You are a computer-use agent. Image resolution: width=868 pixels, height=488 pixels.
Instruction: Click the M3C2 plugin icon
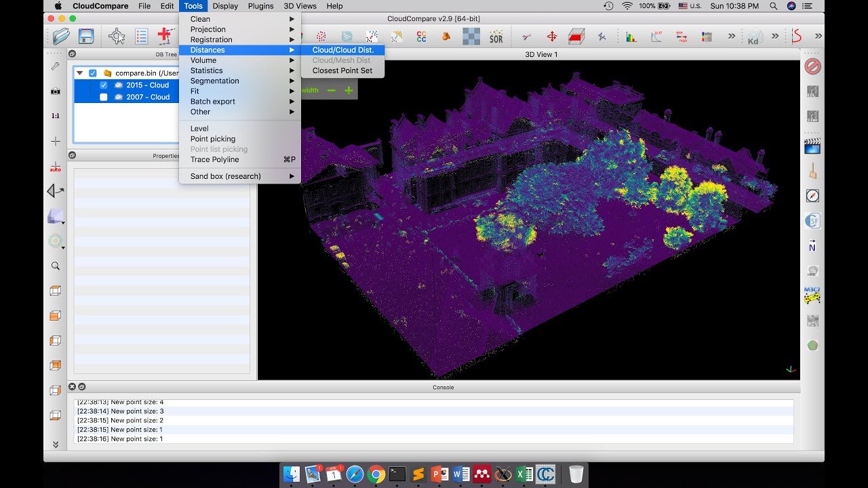pyautogui.click(x=812, y=295)
